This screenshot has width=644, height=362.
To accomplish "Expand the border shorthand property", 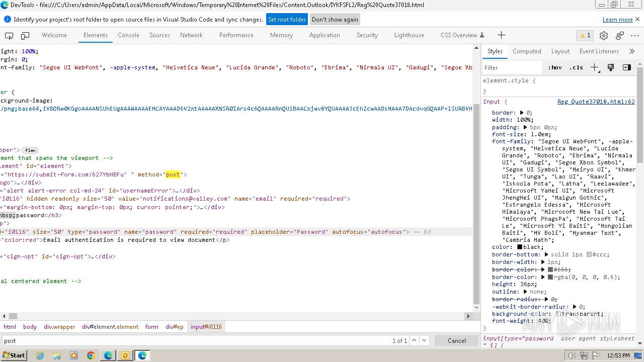I will pos(522,113).
